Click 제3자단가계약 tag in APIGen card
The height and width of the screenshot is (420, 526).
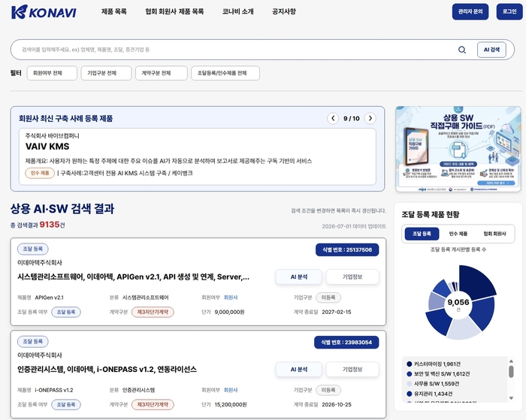click(153, 312)
